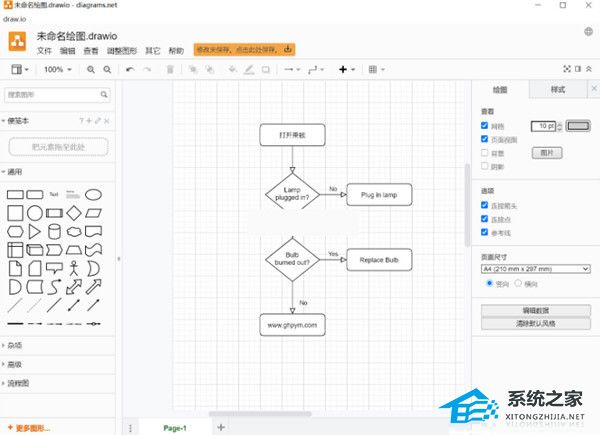Open the 100% zoom level dropdown

point(57,70)
